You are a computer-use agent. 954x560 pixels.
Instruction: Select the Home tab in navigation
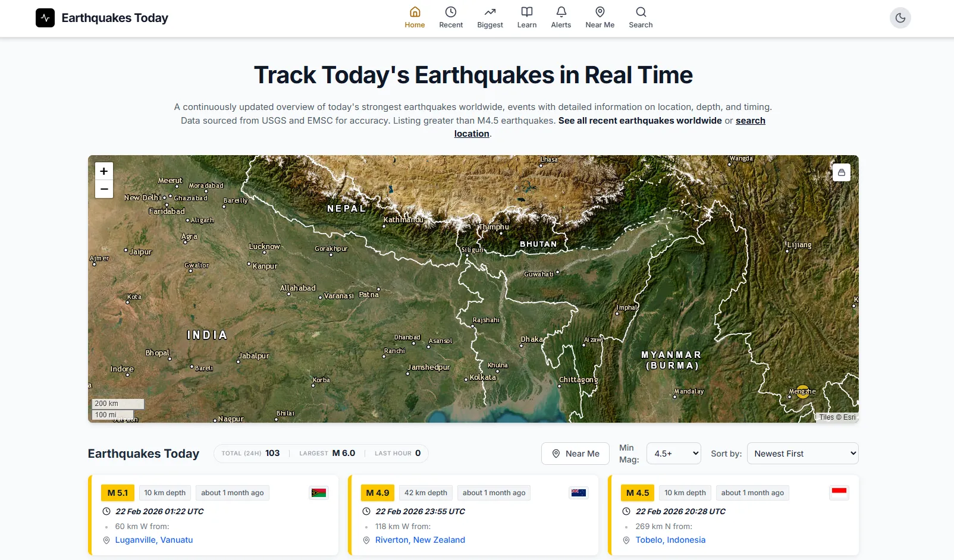415,17
